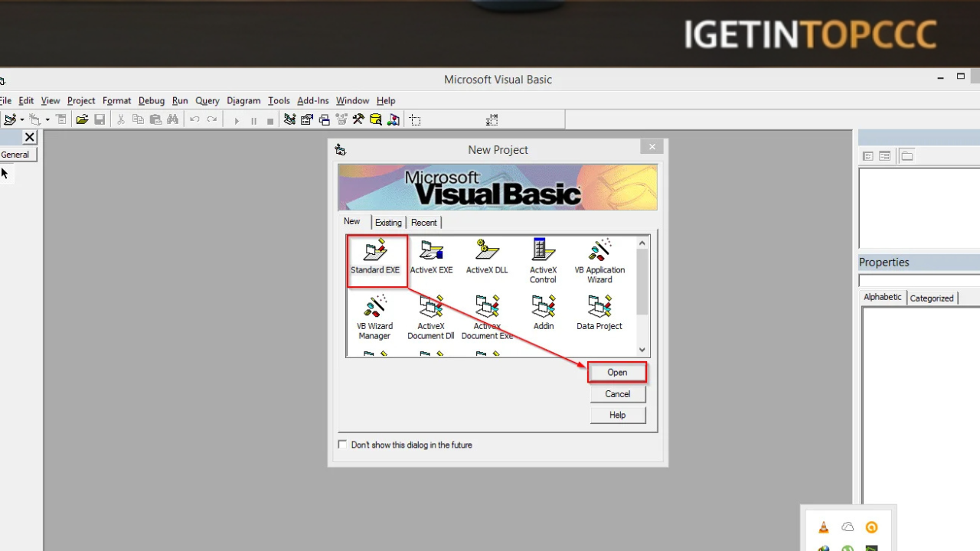
Task: Open the Edit menu
Action: [26, 100]
